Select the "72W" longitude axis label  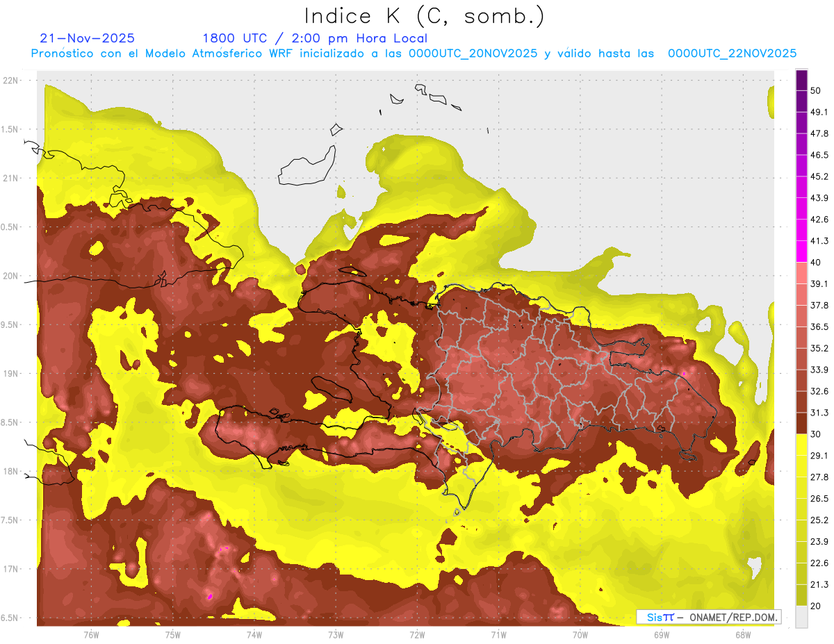pyautogui.click(x=417, y=634)
